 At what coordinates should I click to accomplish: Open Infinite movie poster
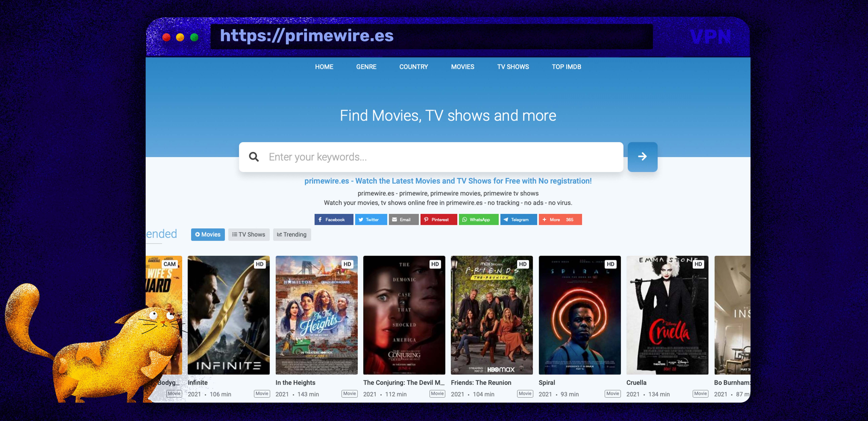[x=229, y=315]
